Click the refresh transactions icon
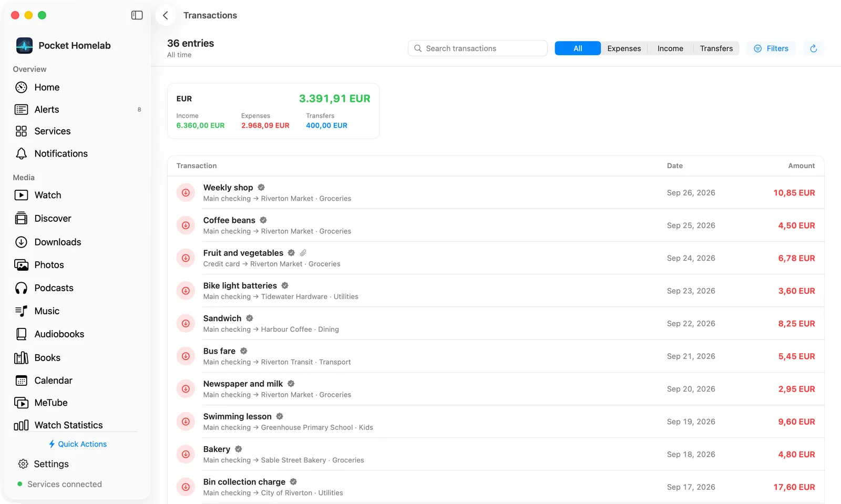The image size is (841, 504). (813, 48)
